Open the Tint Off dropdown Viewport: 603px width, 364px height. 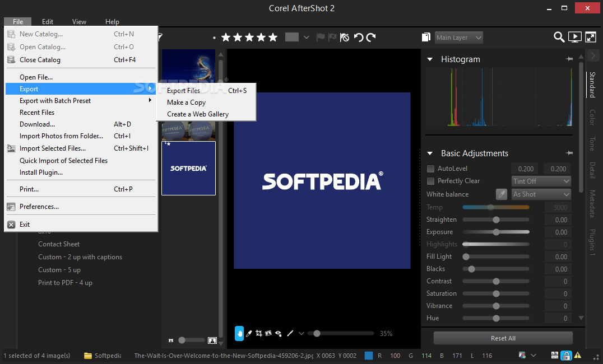[x=541, y=181]
